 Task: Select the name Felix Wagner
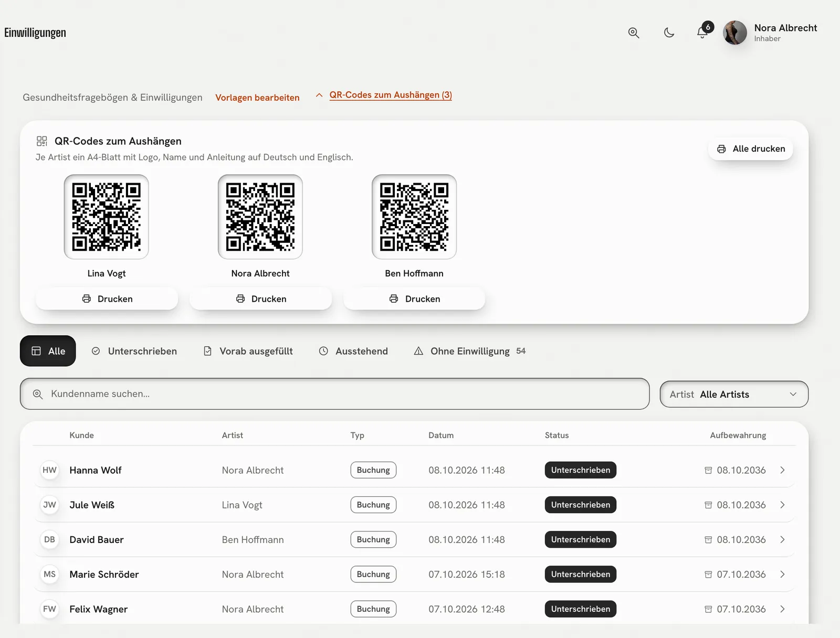coord(99,609)
